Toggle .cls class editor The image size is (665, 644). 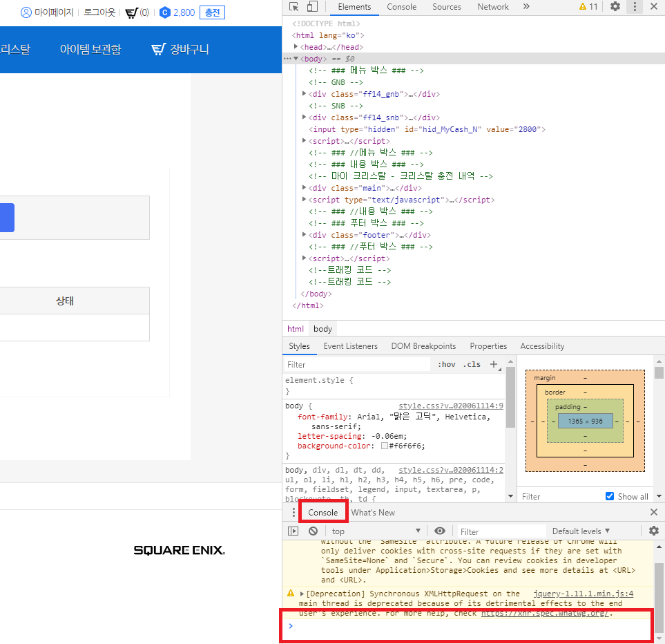pyautogui.click(x=472, y=364)
